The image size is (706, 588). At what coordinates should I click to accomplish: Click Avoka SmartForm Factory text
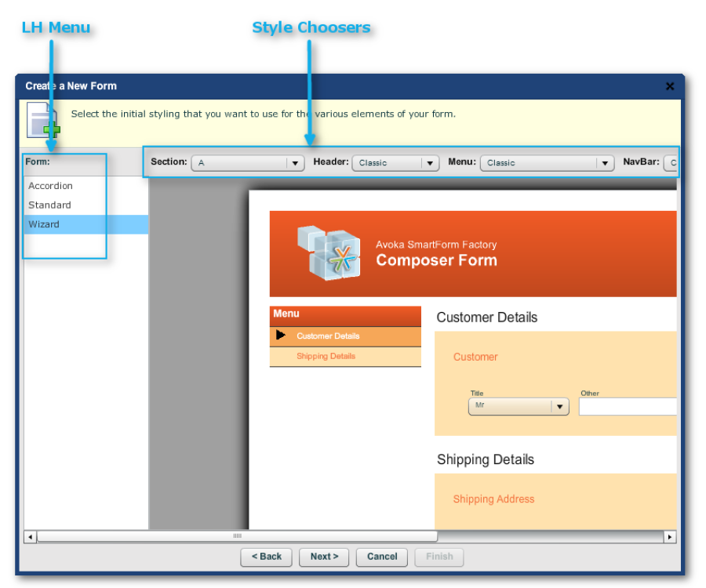tap(436, 245)
